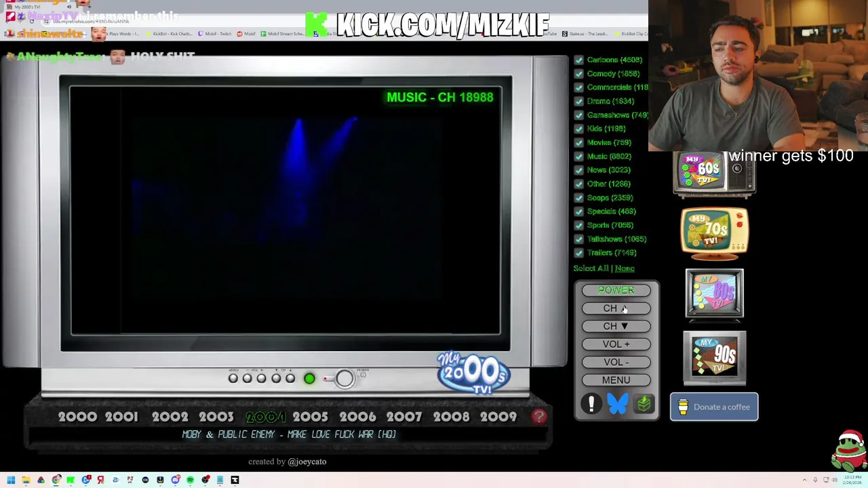Open the Windows Start menu
The height and width of the screenshot is (488, 868).
[11, 480]
